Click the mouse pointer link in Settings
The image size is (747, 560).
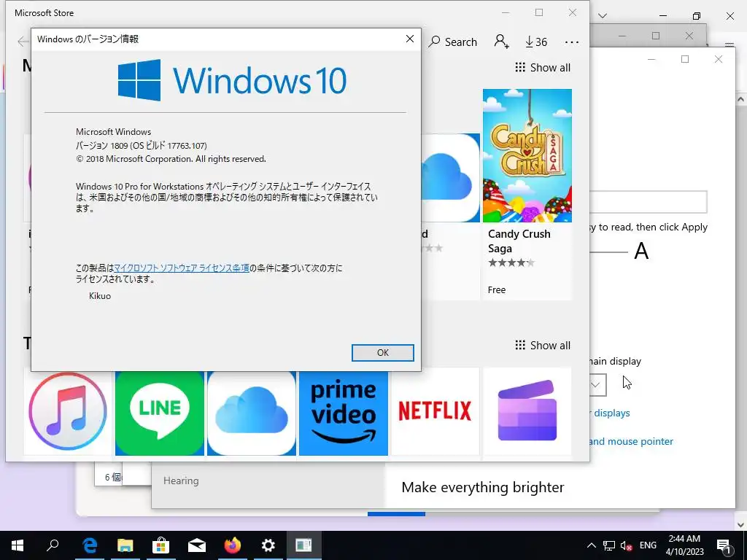click(x=631, y=441)
